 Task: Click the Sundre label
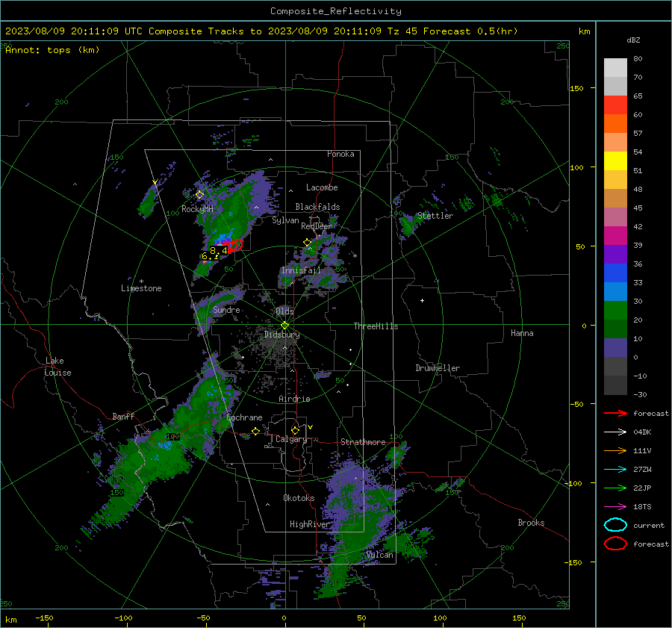[x=226, y=309]
